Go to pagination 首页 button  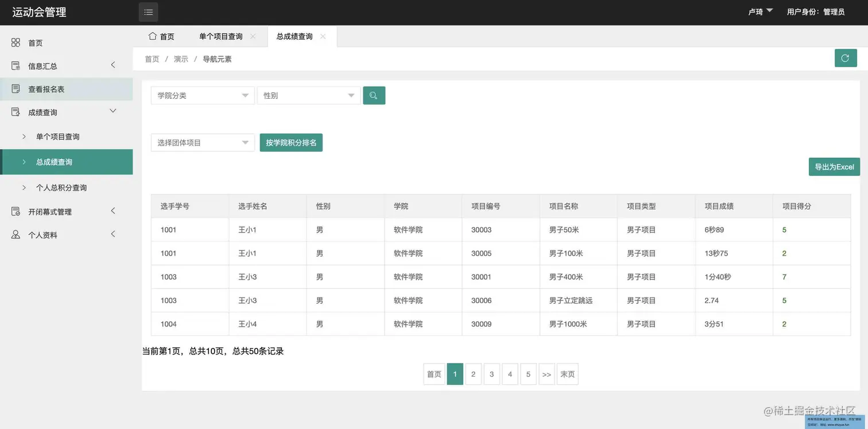click(x=434, y=374)
